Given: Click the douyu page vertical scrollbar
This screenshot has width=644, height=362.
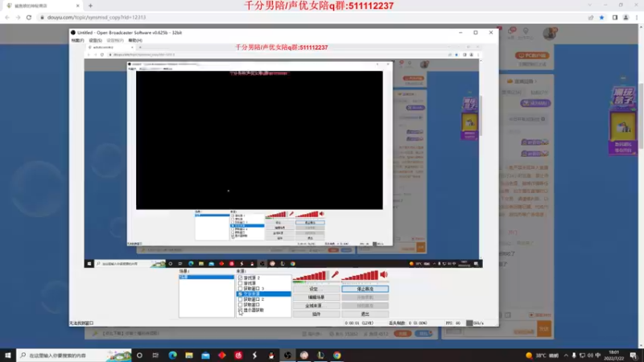Looking at the screenshot, I should (x=641, y=115).
